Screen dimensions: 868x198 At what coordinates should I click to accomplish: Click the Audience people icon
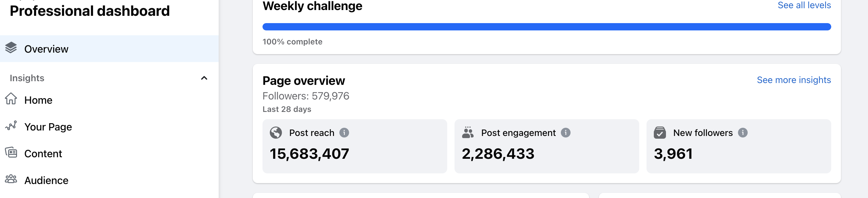pos(11,179)
